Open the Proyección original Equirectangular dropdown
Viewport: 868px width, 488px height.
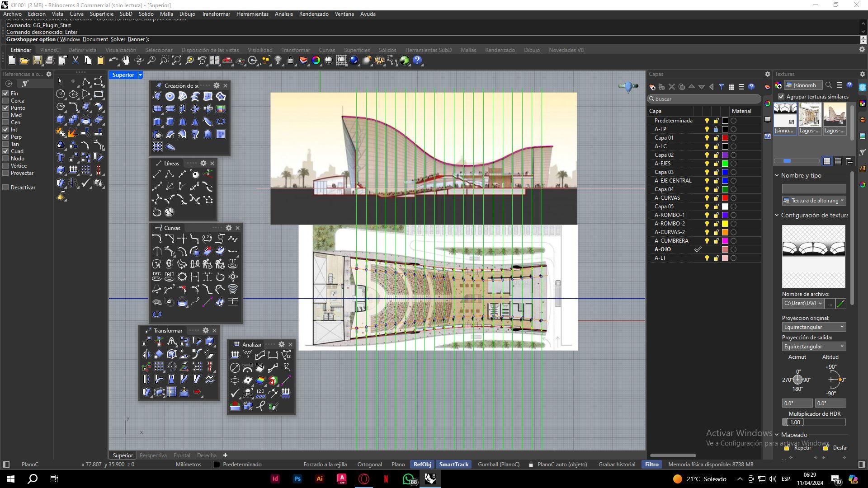tap(814, 327)
